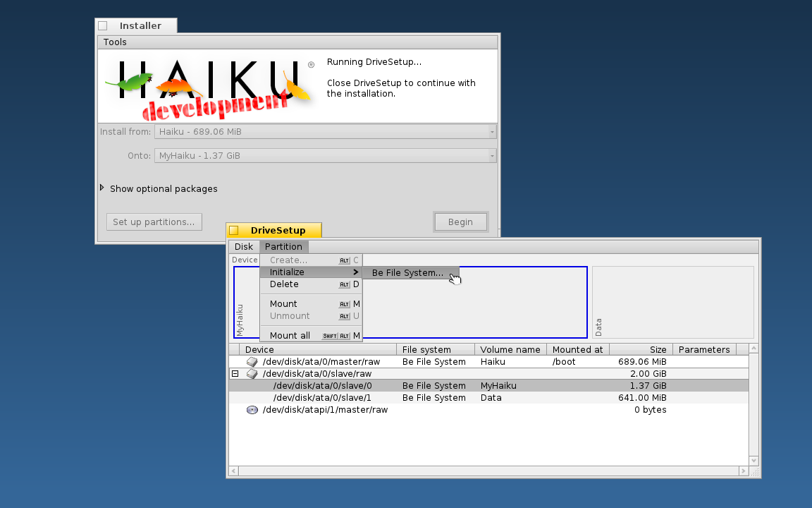This screenshot has width=812, height=508.
Task: Click the DriveSetup window close box
Action: click(234, 231)
